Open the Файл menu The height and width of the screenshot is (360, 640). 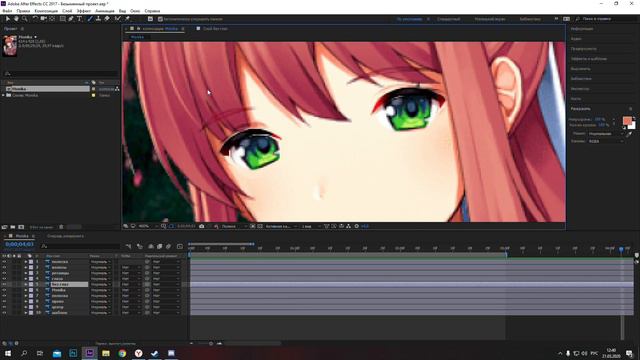coord(7,11)
